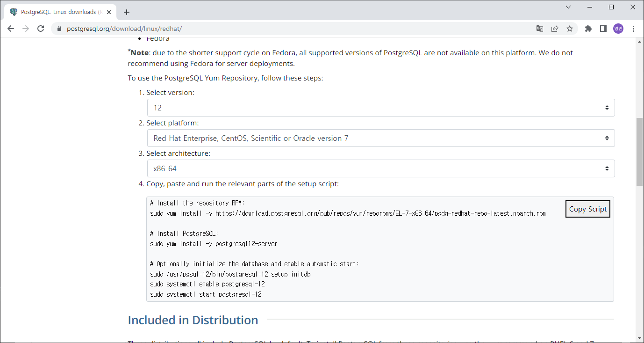Open the tab search chevron

point(568,7)
